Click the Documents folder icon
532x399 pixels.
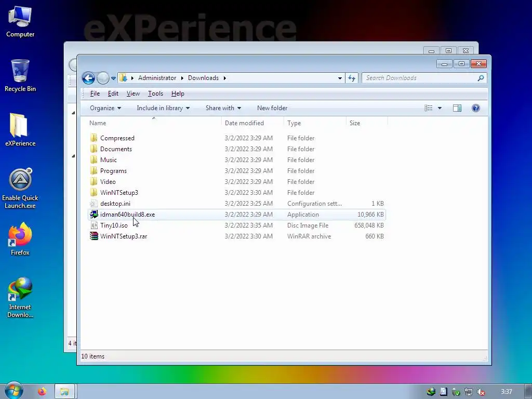click(94, 149)
